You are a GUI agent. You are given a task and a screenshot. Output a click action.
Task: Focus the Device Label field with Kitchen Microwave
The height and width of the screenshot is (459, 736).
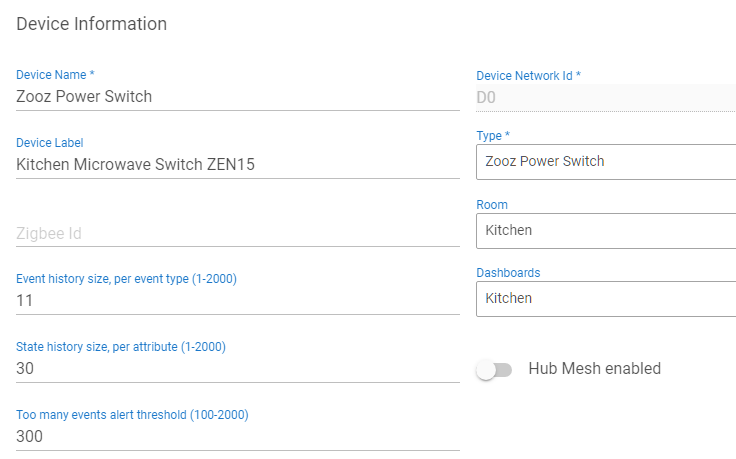coord(237,165)
